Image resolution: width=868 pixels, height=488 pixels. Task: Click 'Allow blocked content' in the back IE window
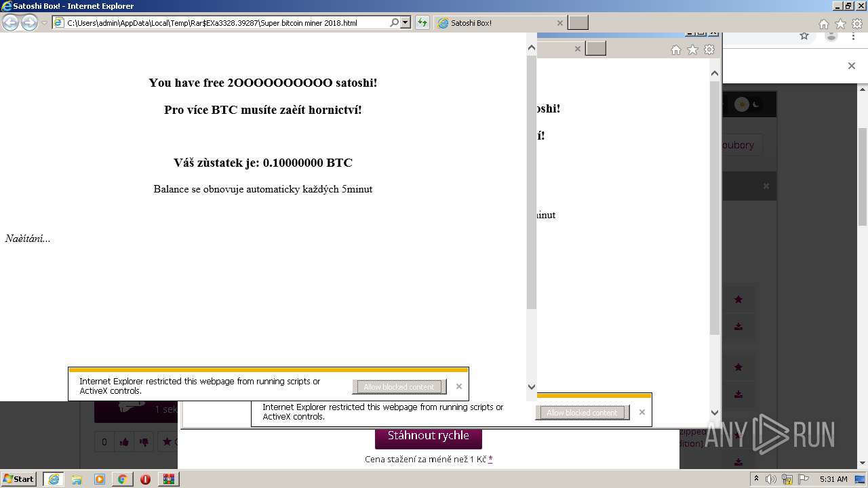click(x=583, y=413)
